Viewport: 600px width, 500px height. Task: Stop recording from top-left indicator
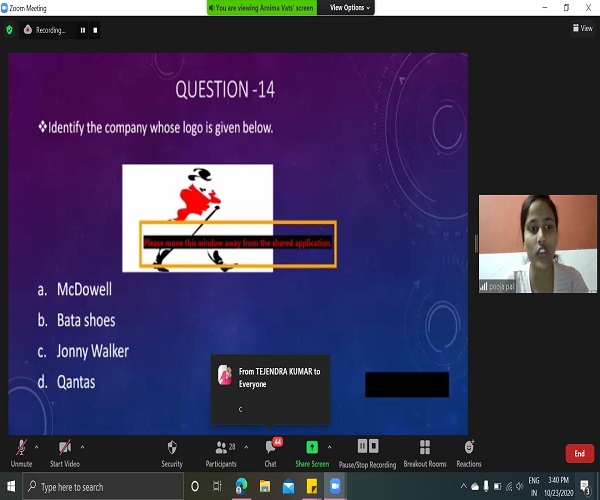click(x=95, y=30)
